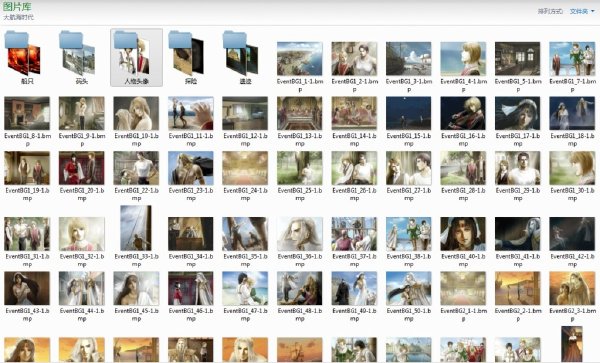Select the EventBG1_23-1.bmp thumbnail
Image resolution: width=600 pixels, height=363 pixels.
[x=191, y=168]
